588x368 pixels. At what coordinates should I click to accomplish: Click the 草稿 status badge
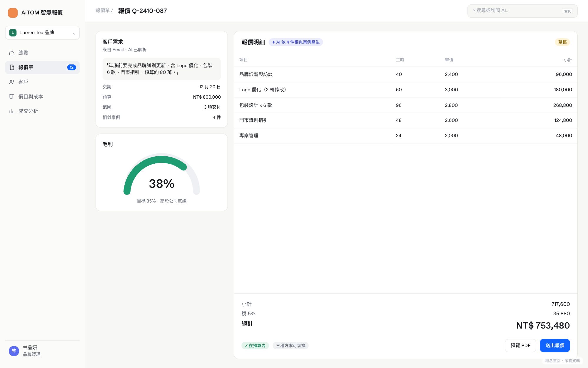[562, 42]
